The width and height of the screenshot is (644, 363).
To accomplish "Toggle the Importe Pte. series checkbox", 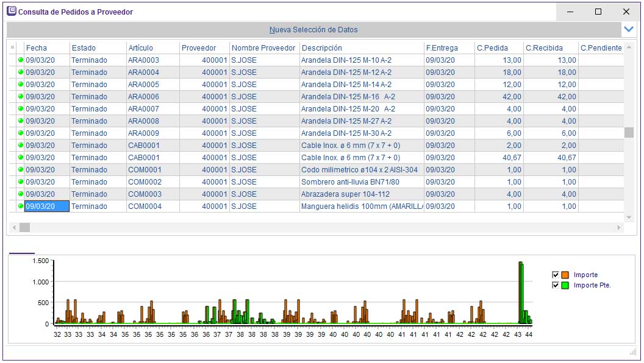I will point(555,285).
